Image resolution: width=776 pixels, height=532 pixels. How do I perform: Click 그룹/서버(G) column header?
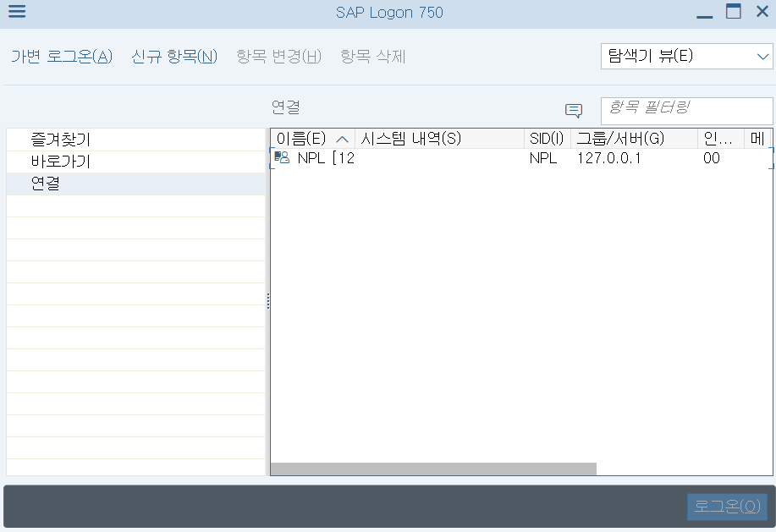tap(634, 139)
